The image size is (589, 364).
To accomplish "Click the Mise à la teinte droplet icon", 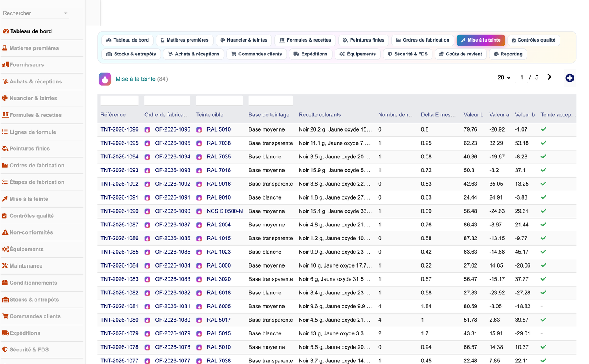I will click(105, 79).
